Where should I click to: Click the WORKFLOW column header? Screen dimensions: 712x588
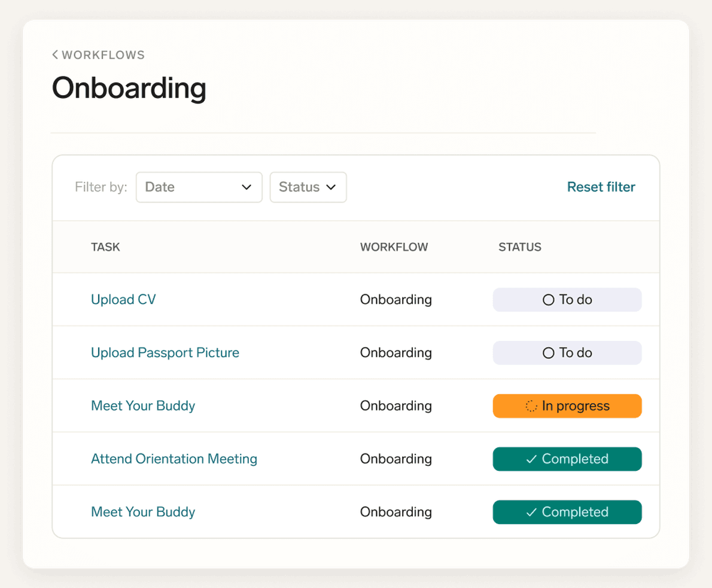(x=394, y=247)
